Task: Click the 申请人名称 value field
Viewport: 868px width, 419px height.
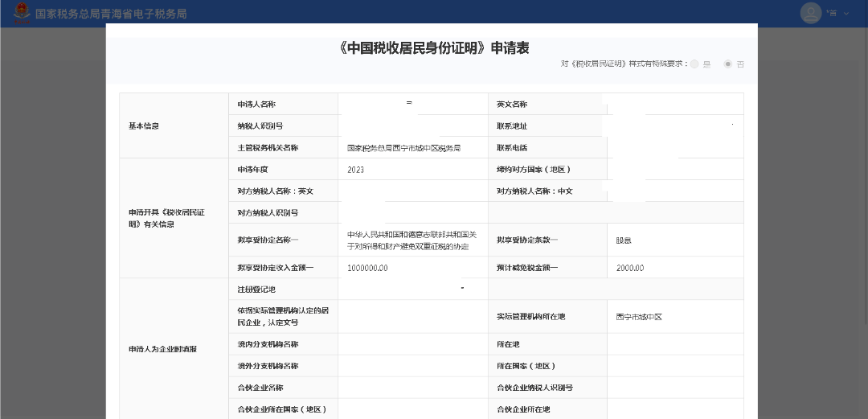Action: coord(413,105)
